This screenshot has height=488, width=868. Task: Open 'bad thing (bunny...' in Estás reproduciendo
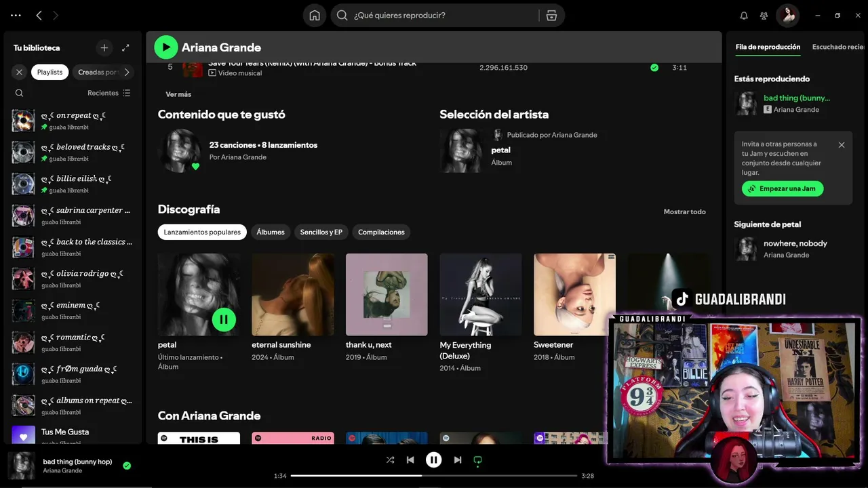[x=797, y=98]
